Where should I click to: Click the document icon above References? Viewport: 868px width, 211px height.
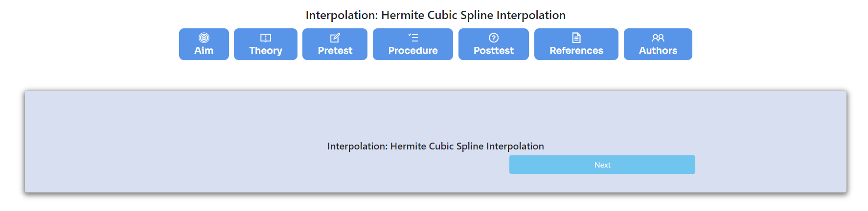tap(576, 38)
